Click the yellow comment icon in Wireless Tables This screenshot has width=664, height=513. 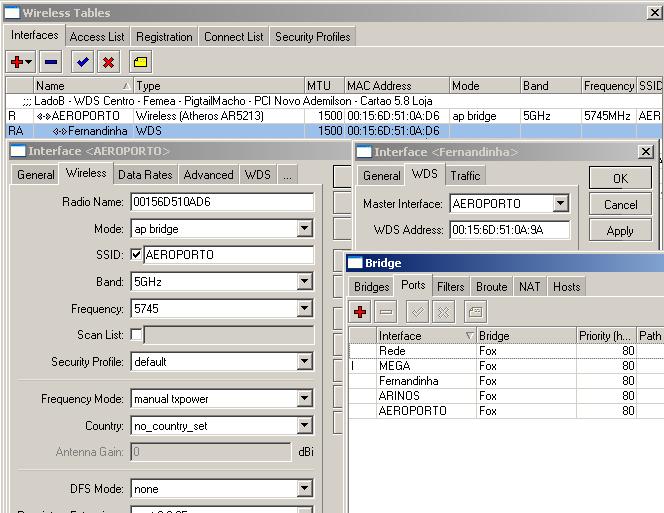tap(140, 62)
